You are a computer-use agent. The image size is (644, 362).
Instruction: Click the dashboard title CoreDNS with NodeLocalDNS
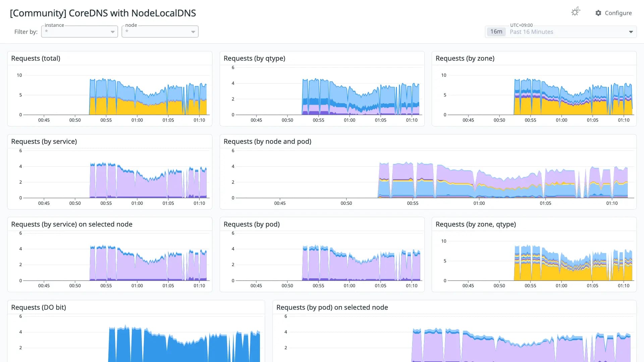(x=103, y=13)
